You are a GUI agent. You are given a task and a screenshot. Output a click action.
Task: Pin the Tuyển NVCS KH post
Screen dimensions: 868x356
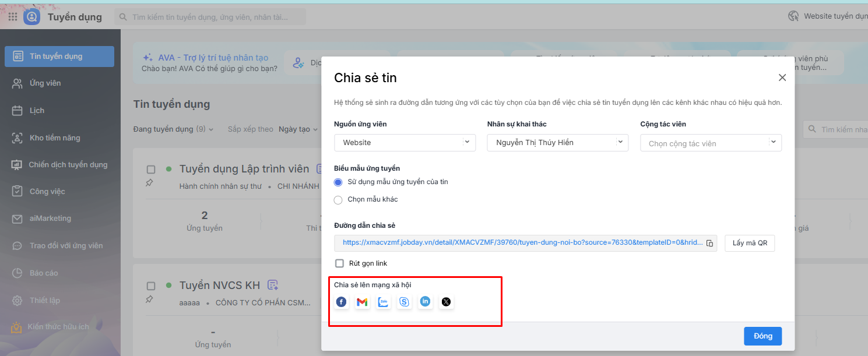(149, 299)
